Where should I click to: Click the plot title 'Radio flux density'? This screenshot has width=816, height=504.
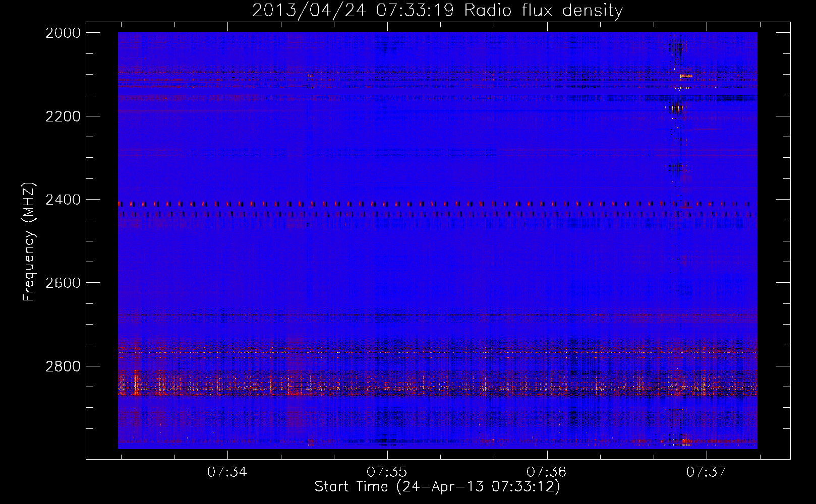click(x=543, y=10)
